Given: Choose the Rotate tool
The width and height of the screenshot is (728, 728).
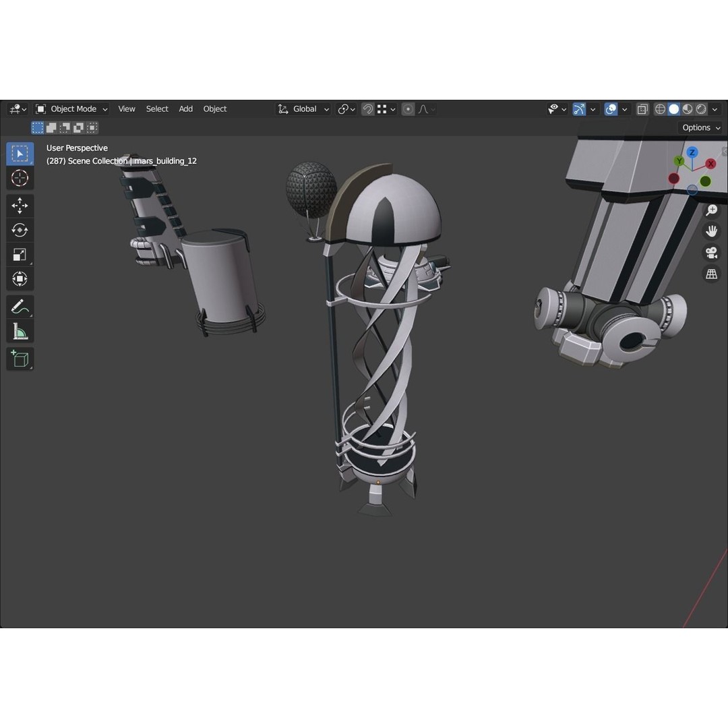Looking at the screenshot, I should click(20, 230).
